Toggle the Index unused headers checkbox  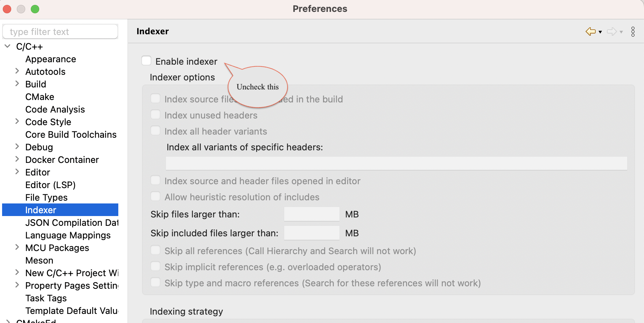pos(155,114)
